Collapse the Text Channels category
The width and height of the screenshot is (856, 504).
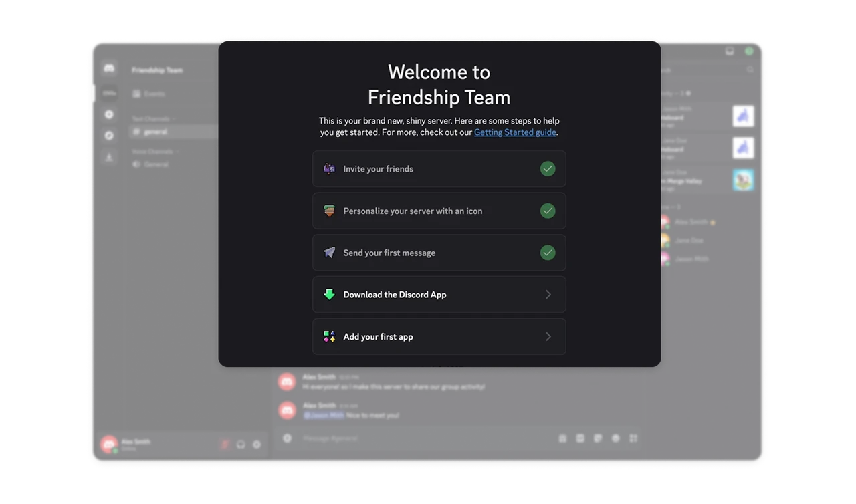(x=152, y=119)
